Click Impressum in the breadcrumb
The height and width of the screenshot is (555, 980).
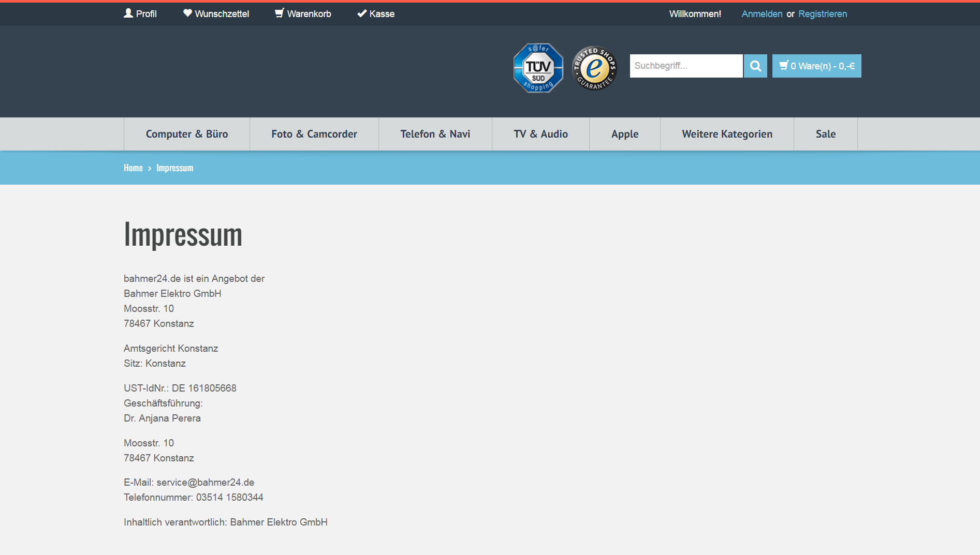point(174,168)
